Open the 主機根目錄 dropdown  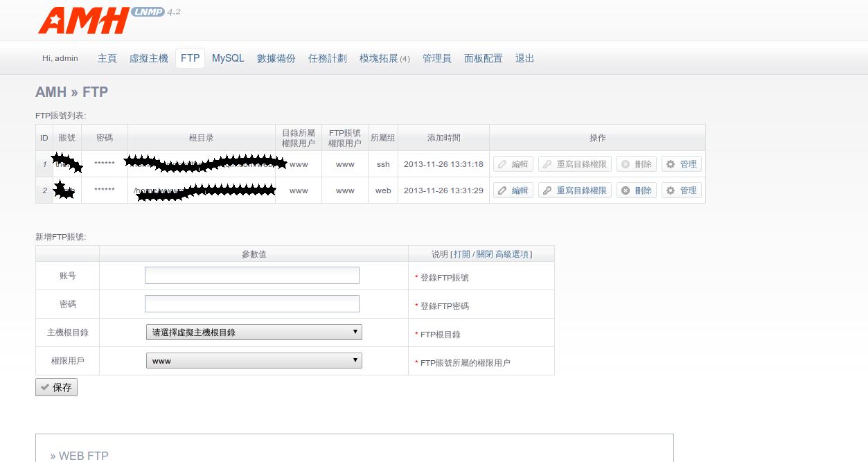click(254, 332)
